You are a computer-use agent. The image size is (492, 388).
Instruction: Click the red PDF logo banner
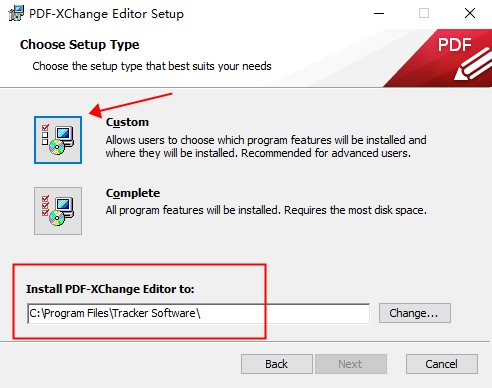tap(438, 58)
